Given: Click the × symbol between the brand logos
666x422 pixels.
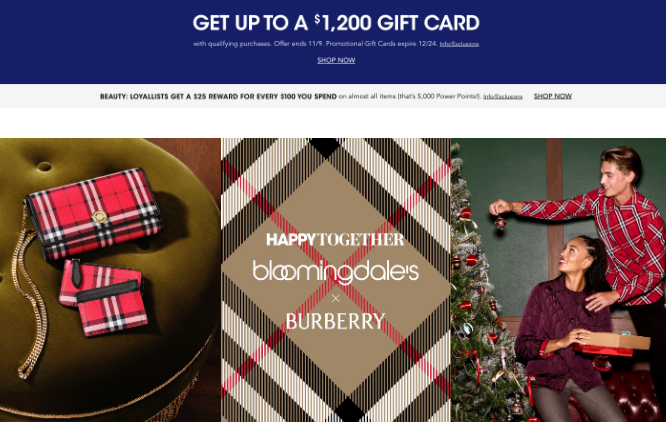Looking at the screenshot, I should click(336, 298).
